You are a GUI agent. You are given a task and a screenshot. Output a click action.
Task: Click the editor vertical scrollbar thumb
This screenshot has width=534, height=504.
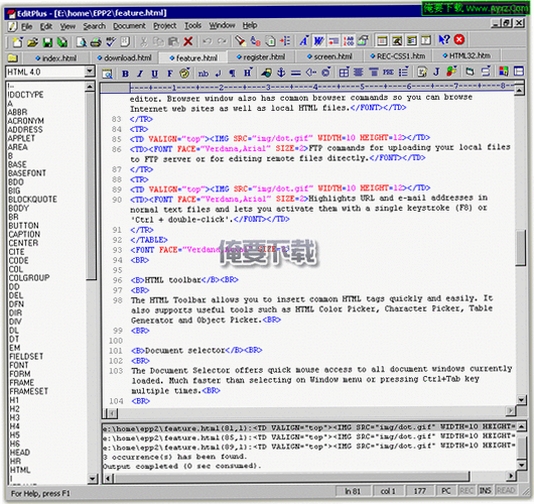point(520,248)
